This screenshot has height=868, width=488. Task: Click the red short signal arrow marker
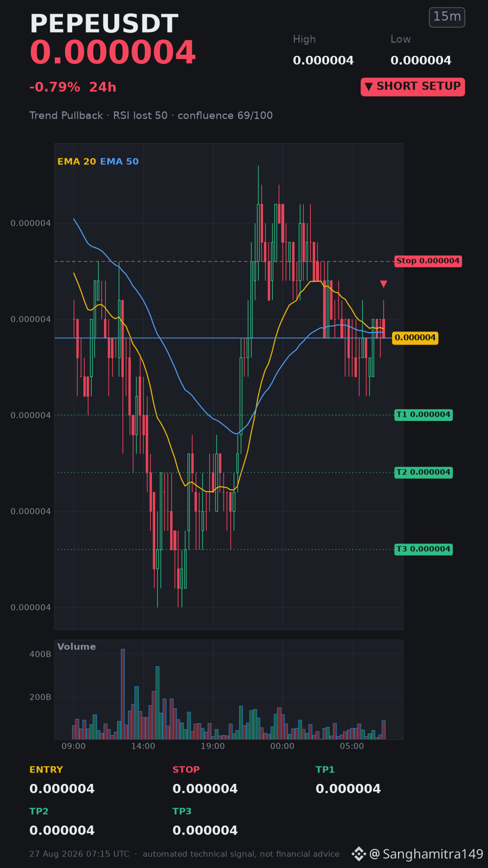[383, 284]
